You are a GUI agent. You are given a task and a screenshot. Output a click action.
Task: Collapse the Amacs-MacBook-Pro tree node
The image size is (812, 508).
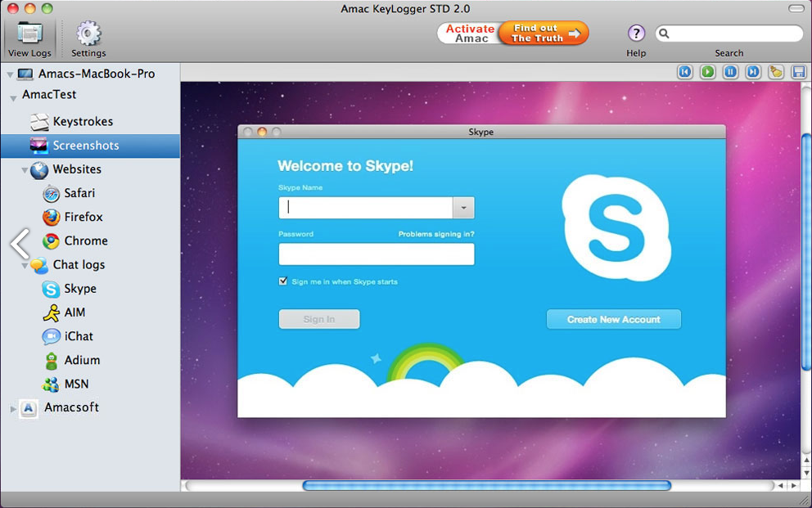point(10,75)
